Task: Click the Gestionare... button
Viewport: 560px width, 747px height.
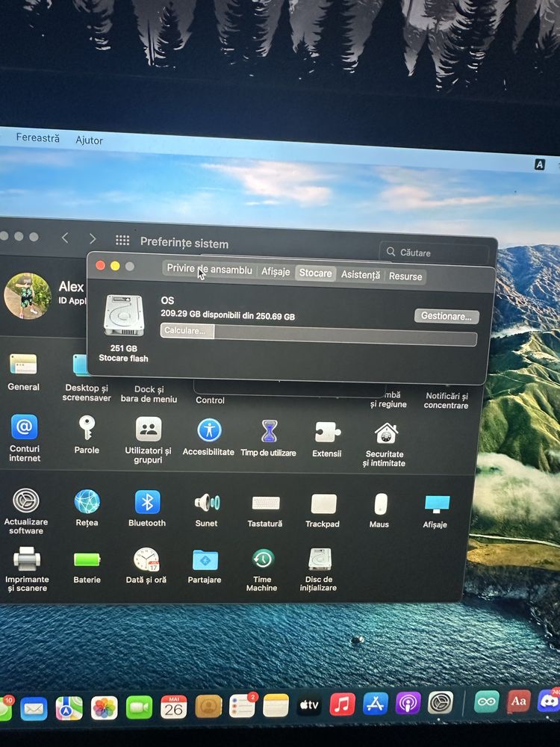Action: coord(447,316)
